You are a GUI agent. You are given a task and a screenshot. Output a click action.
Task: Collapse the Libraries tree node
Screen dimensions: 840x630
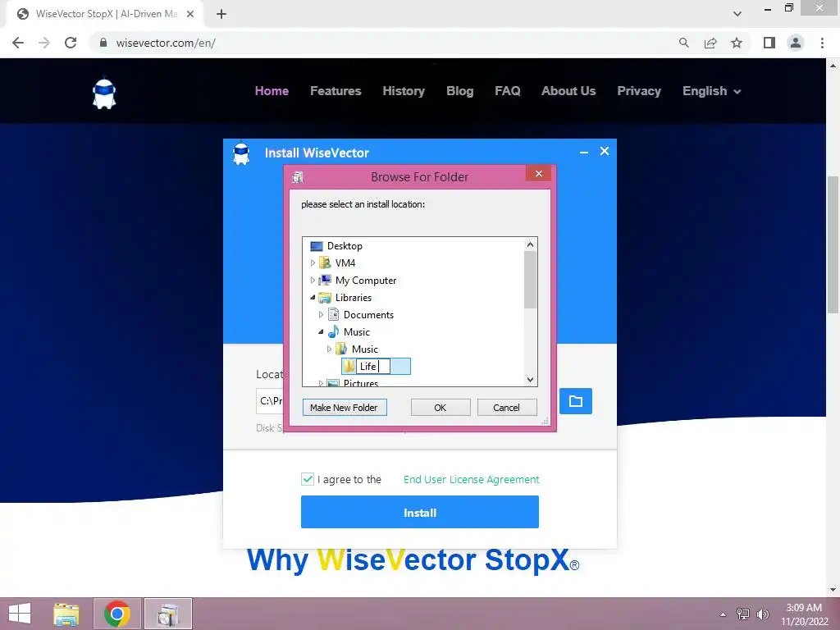pyautogui.click(x=313, y=297)
